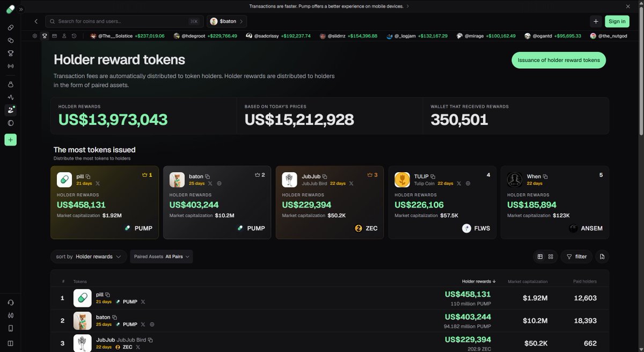The image size is (644, 352).
Task: Click Issuance of holder reward tokens button
Action: [x=559, y=60]
